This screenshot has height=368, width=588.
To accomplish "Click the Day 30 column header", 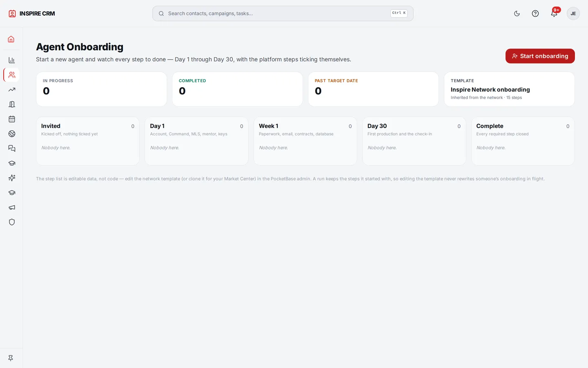I will tap(377, 126).
